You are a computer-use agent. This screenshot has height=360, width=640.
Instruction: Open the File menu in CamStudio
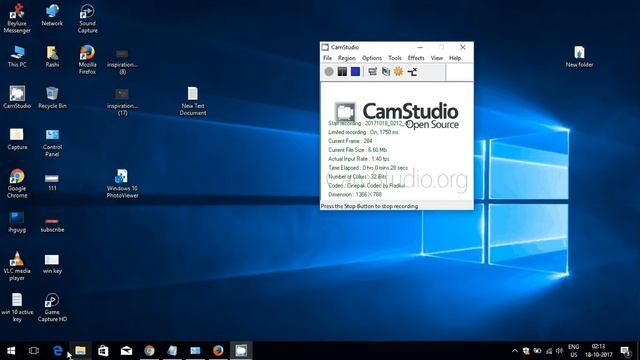coord(327,58)
